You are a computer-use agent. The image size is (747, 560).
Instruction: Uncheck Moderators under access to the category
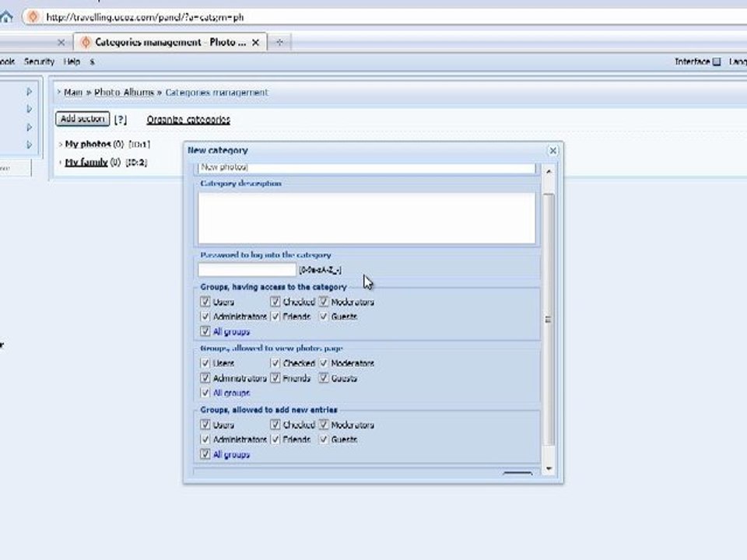pyautogui.click(x=324, y=302)
